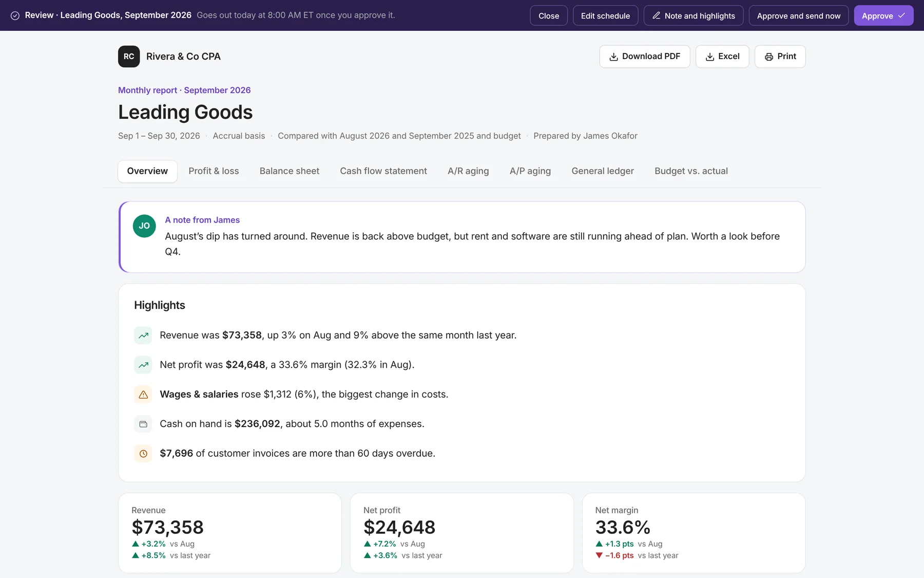
Task: Open the Balance sheet tab
Action: click(x=290, y=171)
